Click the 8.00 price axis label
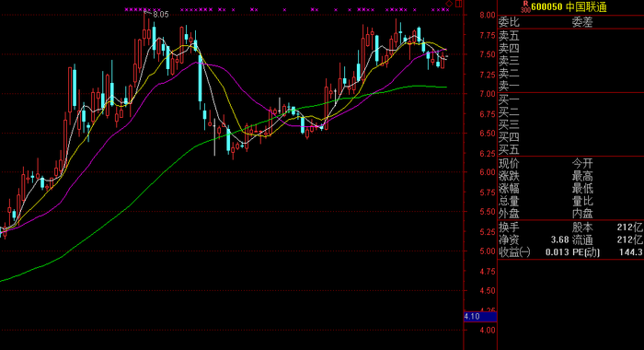 pos(488,16)
